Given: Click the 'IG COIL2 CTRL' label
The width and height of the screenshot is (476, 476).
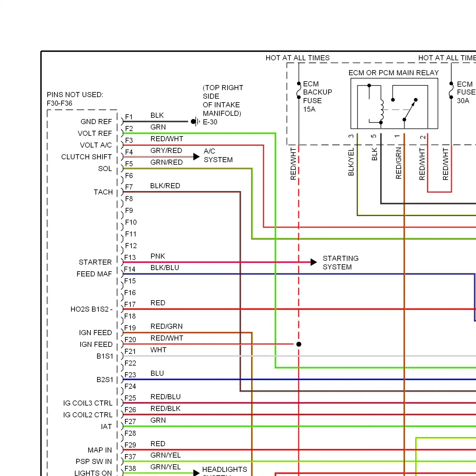Looking at the screenshot, I should (88, 415).
